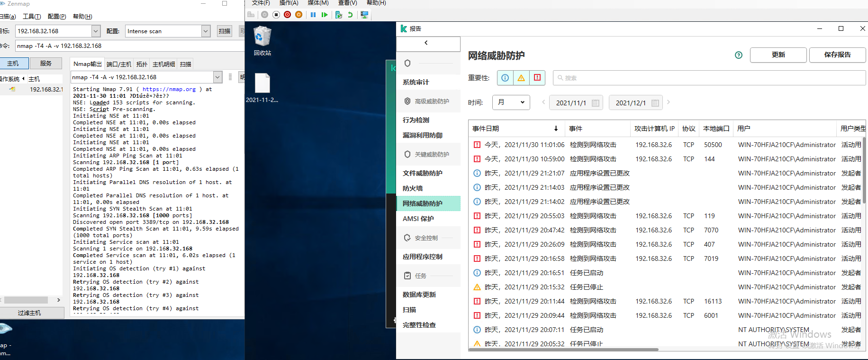Create a VM checkpoint from the toolbar
Viewport: 868px width, 360px height.
(x=338, y=15)
